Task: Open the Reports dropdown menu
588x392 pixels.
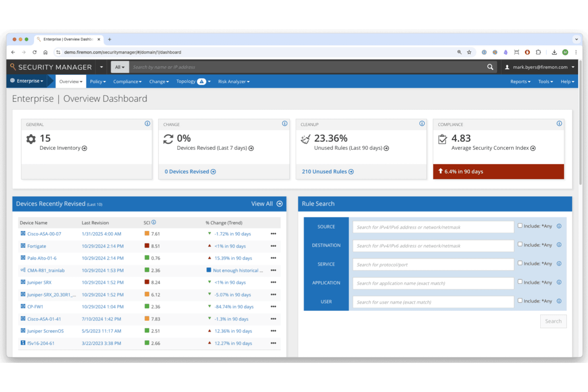Action: [520, 81]
